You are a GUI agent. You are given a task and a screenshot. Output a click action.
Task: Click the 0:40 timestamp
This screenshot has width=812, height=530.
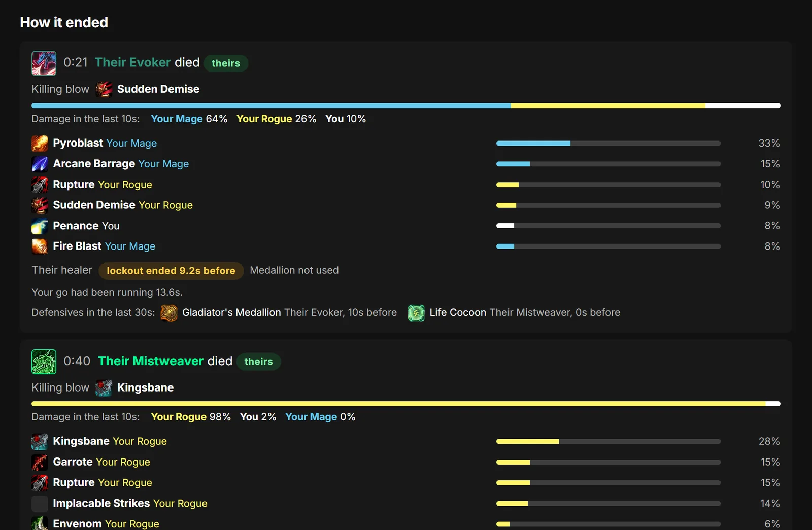coord(77,361)
